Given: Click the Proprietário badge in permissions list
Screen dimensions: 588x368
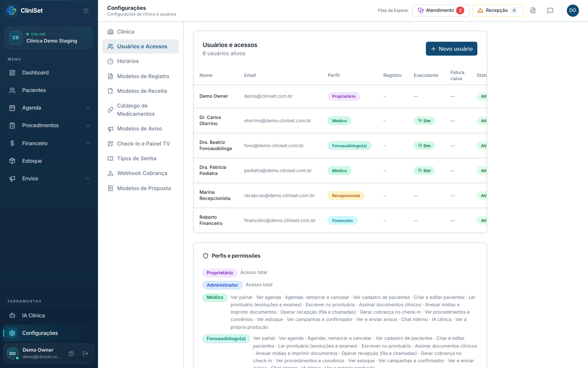Looking at the screenshot, I should (x=220, y=273).
